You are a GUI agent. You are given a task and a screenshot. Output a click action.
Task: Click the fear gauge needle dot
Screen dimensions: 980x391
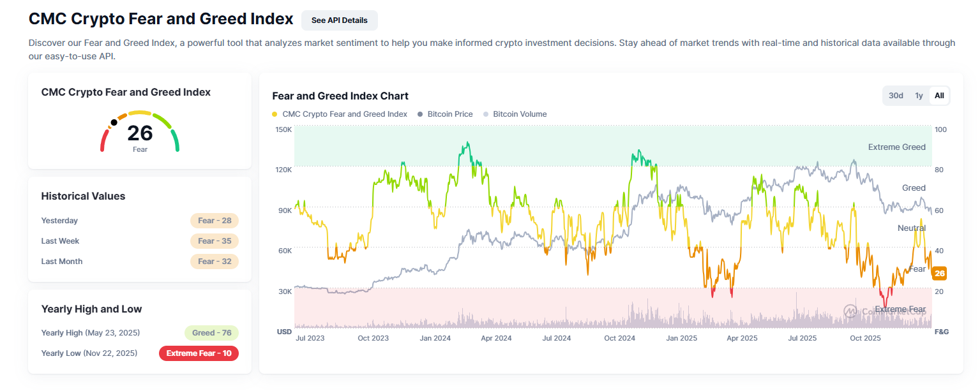(114, 122)
